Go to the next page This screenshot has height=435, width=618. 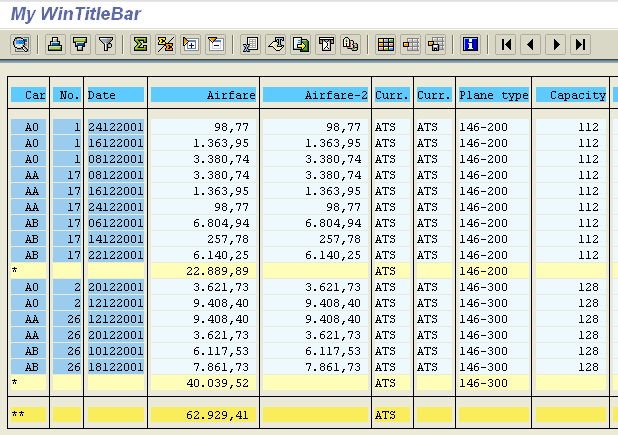coord(556,44)
